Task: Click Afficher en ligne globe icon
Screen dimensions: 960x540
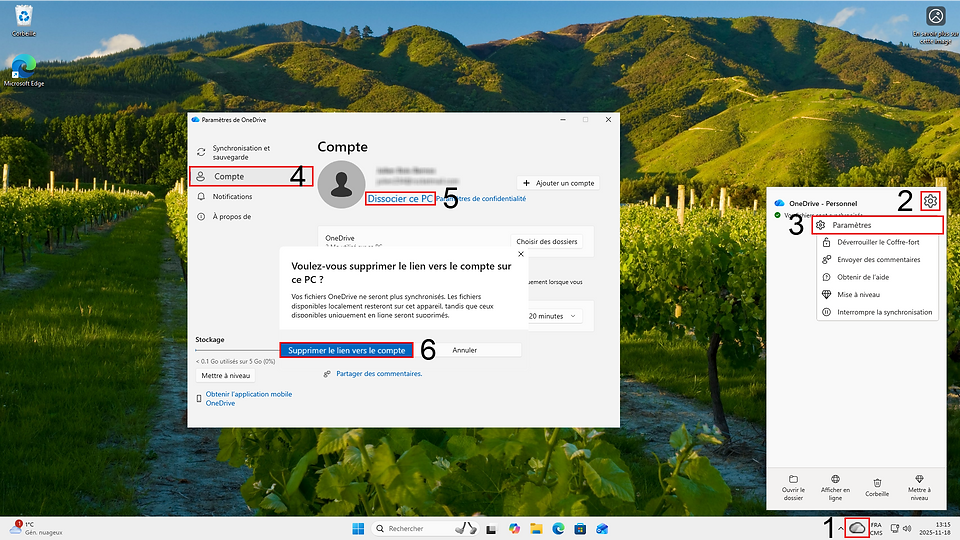Action: pos(835,488)
